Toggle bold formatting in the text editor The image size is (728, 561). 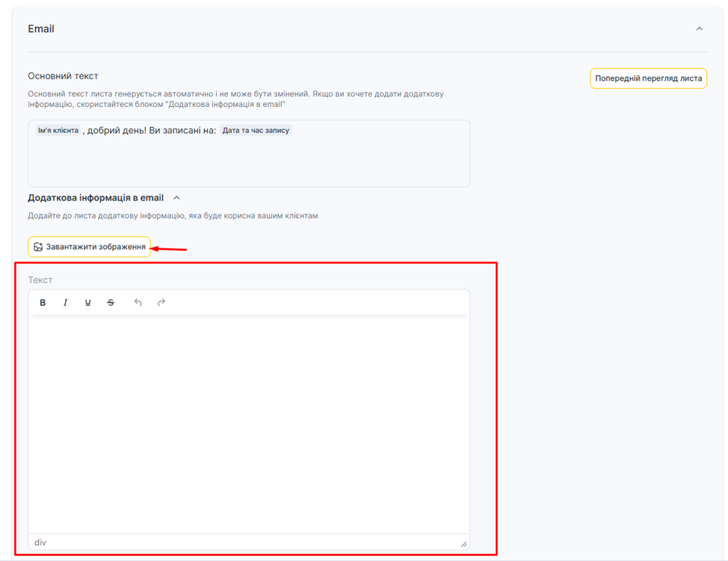(43, 303)
